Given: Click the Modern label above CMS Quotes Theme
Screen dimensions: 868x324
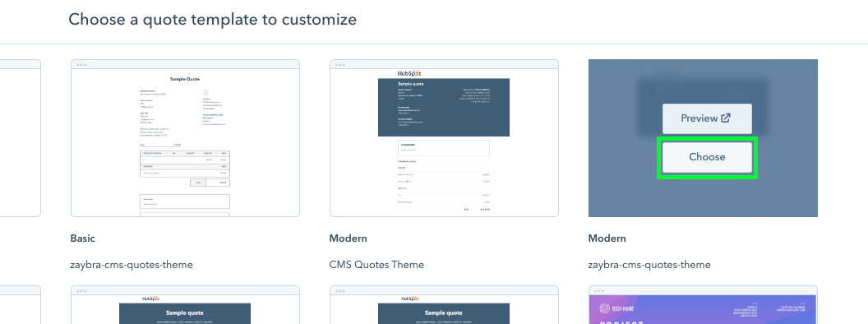Looking at the screenshot, I should tap(349, 238).
